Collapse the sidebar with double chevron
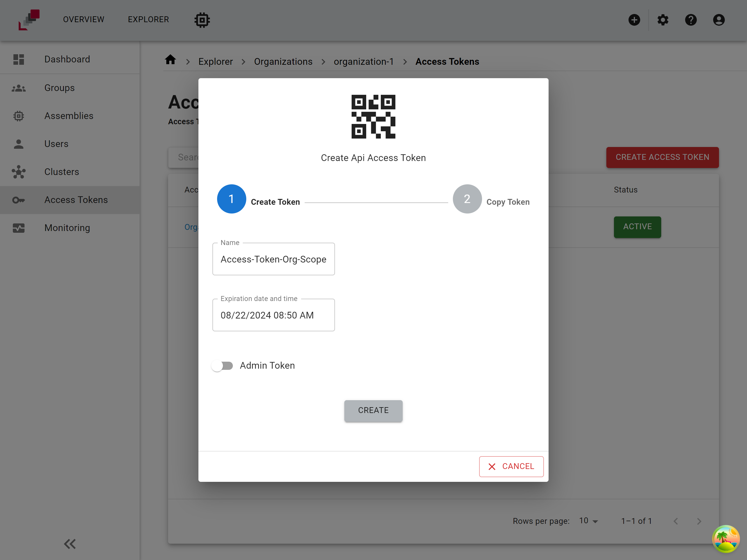The image size is (747, 560). coord(70,544)
